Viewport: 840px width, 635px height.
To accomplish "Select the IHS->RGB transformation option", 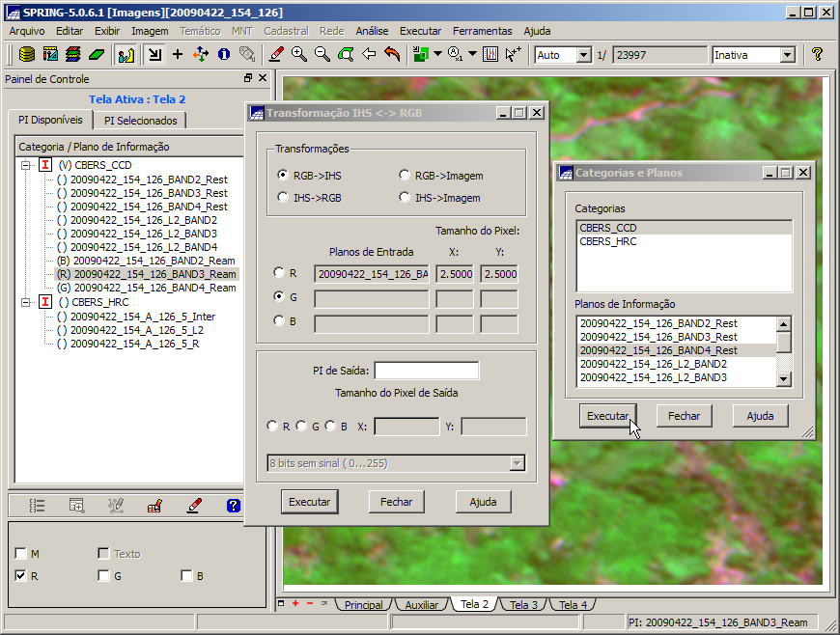I will pyautogui.click(x=283, y=197).
